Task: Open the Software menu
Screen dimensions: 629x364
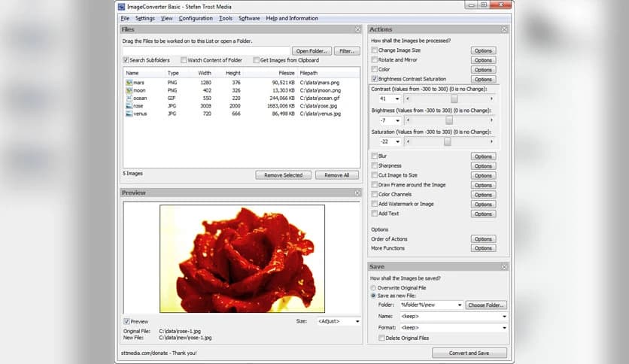Action: click(249, 19)
